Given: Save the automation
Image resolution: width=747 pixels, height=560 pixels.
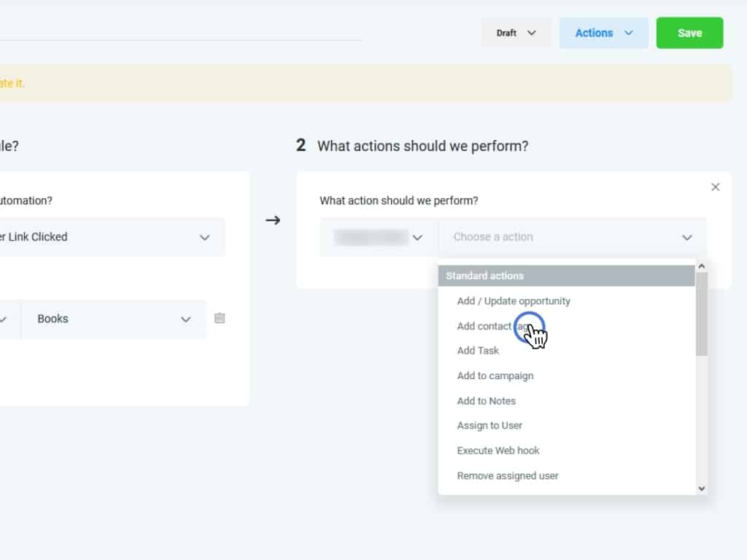Looking at the screenshot, I should click(x=689, y=33).
